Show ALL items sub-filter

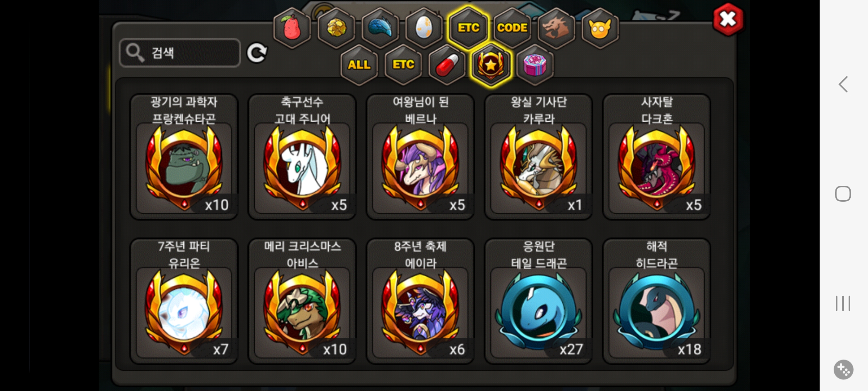click(x=359, y=65)
